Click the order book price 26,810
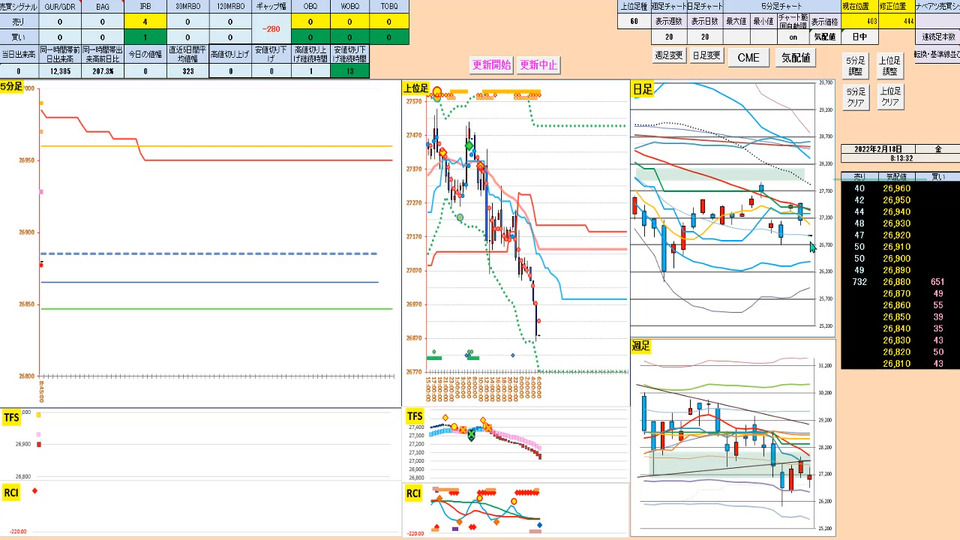 click(896, 364)
